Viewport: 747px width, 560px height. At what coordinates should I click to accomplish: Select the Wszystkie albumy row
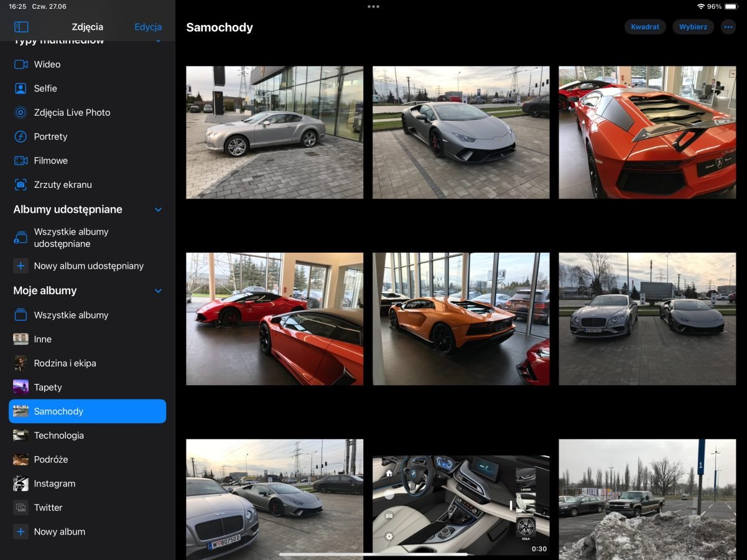click(x=88, y=315)
